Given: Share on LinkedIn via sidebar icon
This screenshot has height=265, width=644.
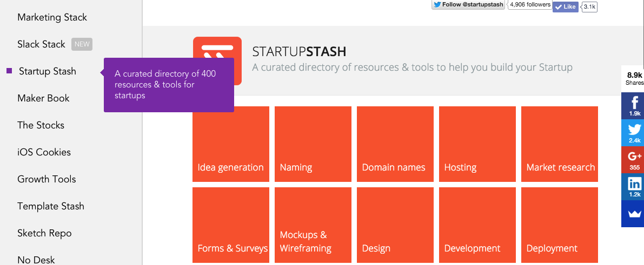Looking at the screenshot, I should [633, 187].
